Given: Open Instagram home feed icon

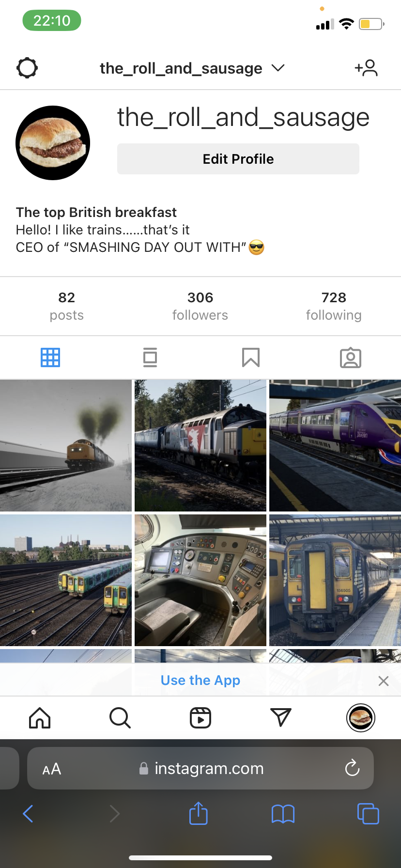Looking at the screenshot, I should coord(40,718).
